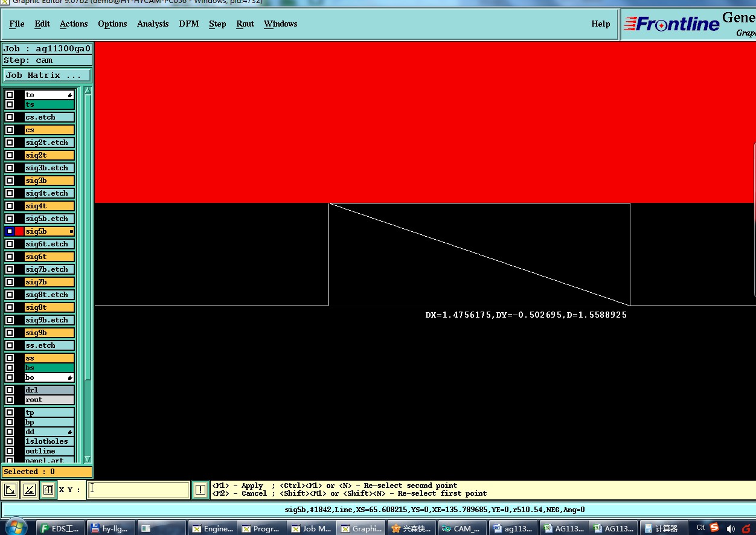Viewport: 756px width, 535px height.
Task: Open the File menu
Action: click(17, 24)
